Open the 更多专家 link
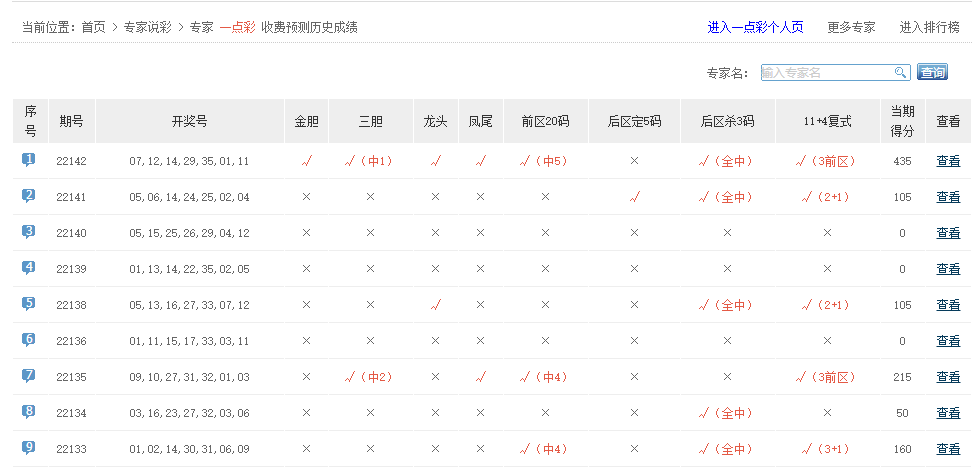 coord(851,27)
